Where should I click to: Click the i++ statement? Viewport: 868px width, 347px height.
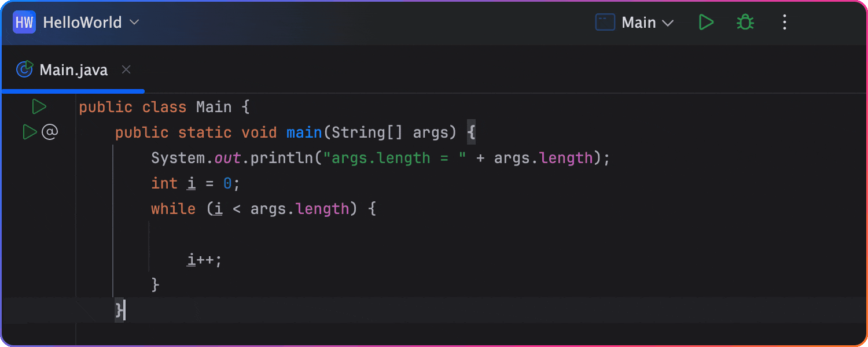[x=204, y=260]
